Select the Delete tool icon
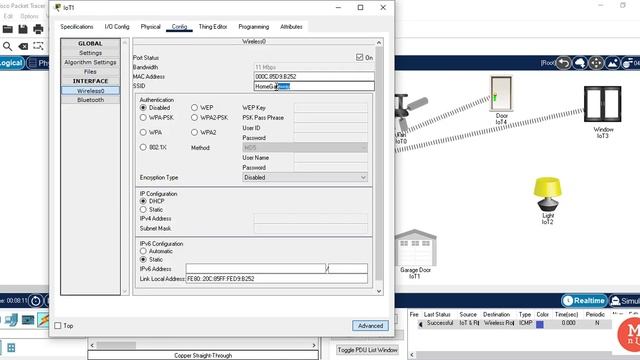The height and width of the screenshot is (360, 640). click(23, 46)
